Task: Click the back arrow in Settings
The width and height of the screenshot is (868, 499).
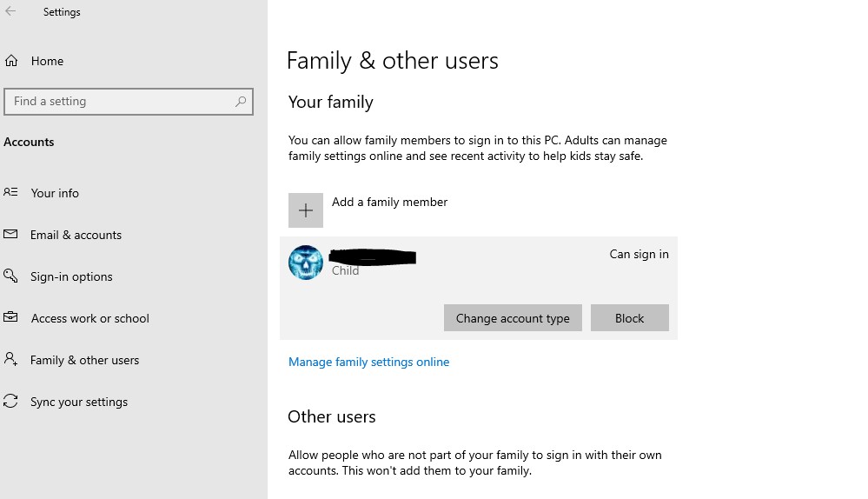Action: point(10,12)
